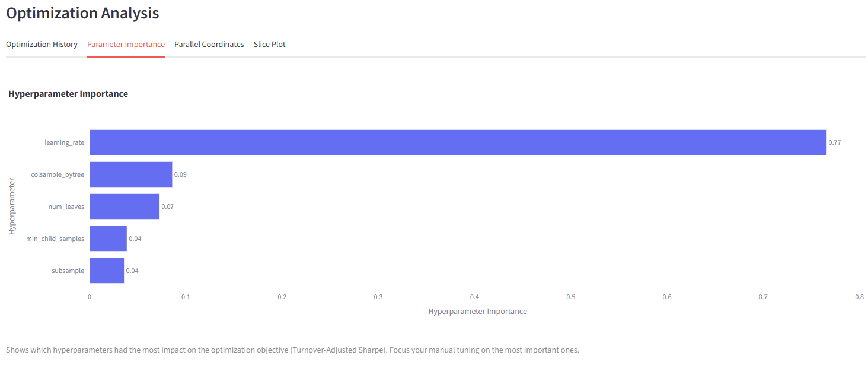Click the 0.77 value label
The image size is (868, 365).
pos(834,142)
